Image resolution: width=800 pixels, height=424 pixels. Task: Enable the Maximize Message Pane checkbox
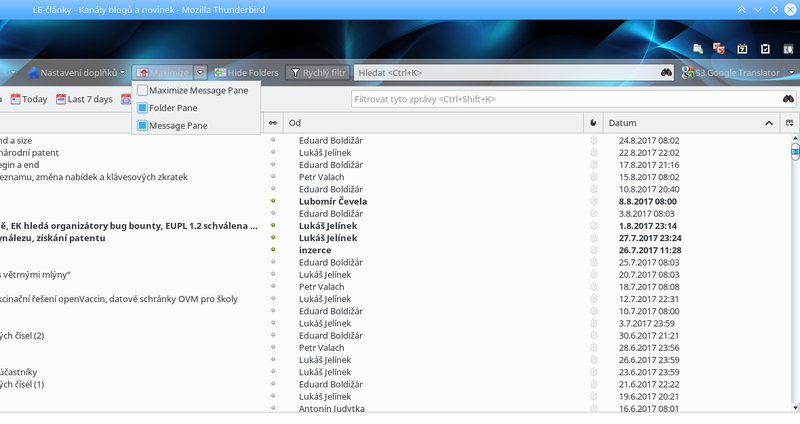pyautogui.click(x=142, y=90)
